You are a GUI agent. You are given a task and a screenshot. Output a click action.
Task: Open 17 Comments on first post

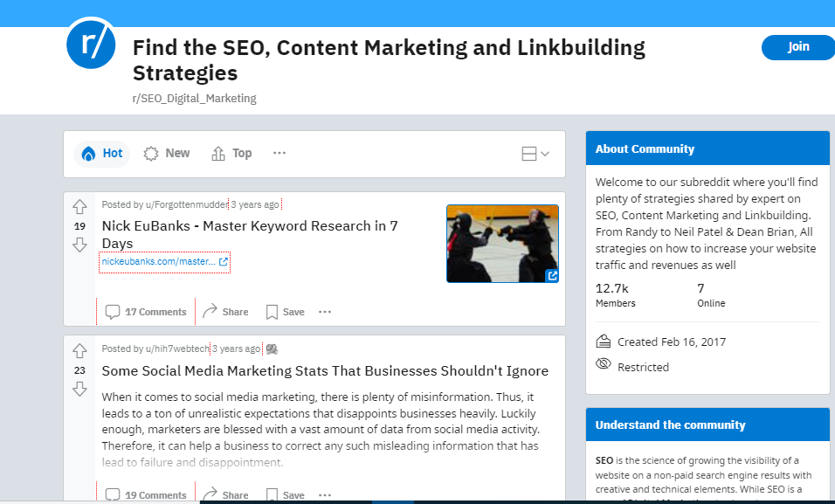(x=146, y=312)
